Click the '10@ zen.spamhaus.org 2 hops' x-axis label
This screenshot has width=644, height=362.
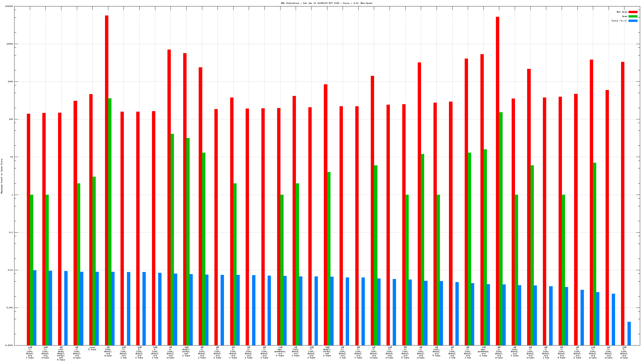[x=483, y=351]
